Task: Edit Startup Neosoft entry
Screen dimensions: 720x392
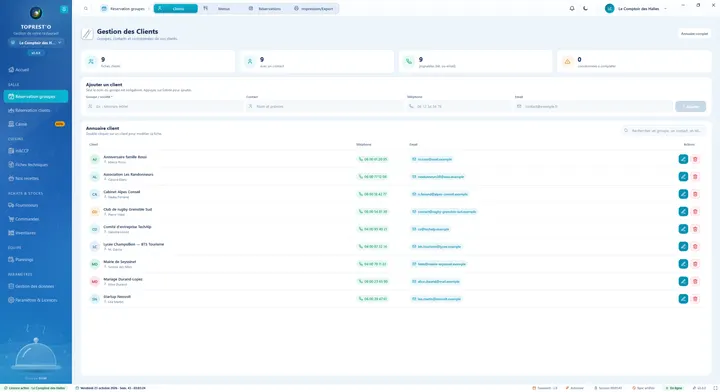Action: pos(683,299)
